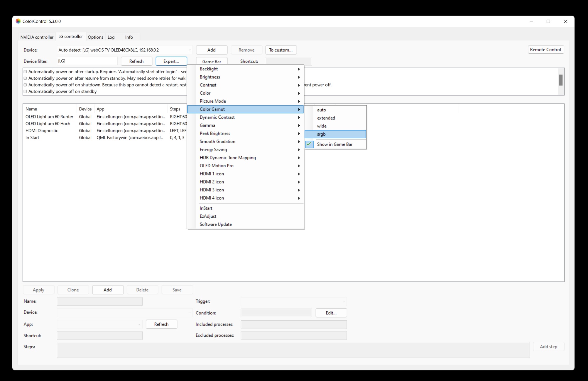Image resolution: width=588 pixels, height=381 pixels.
Task: Open the Device auto detect dropdown
Action: (125, 50)
